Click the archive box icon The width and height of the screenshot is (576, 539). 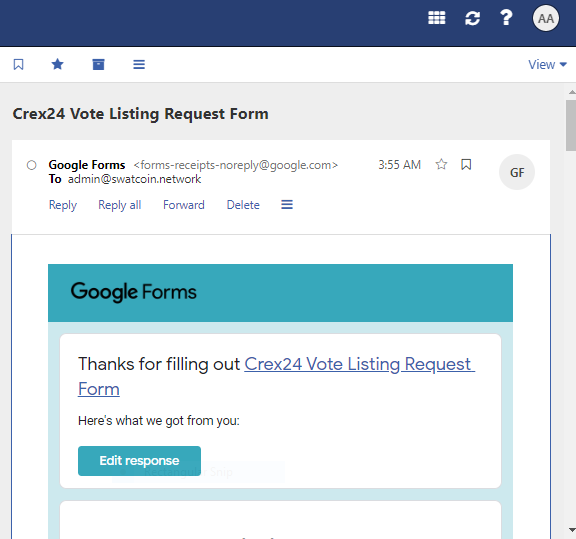coord(98,64)
